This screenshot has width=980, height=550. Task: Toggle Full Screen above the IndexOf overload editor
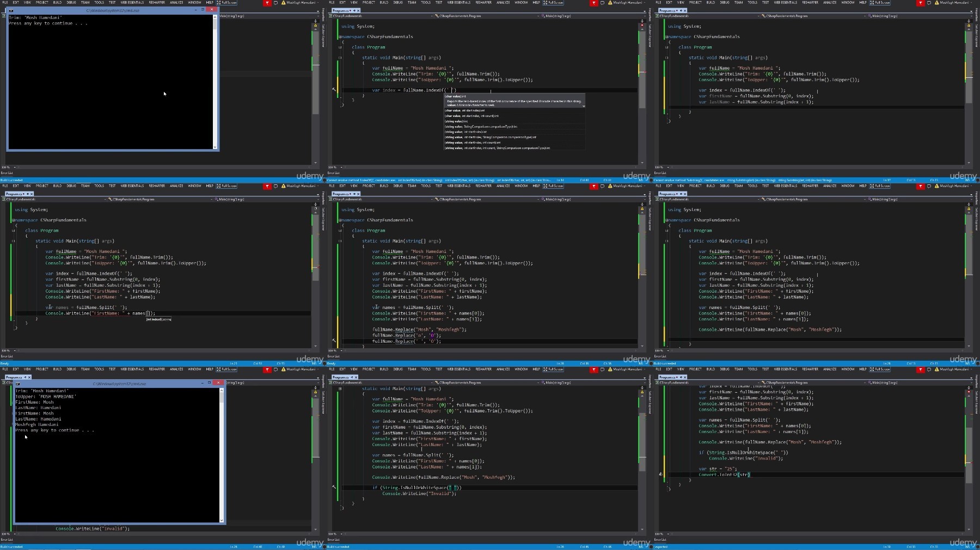[553, 3]
